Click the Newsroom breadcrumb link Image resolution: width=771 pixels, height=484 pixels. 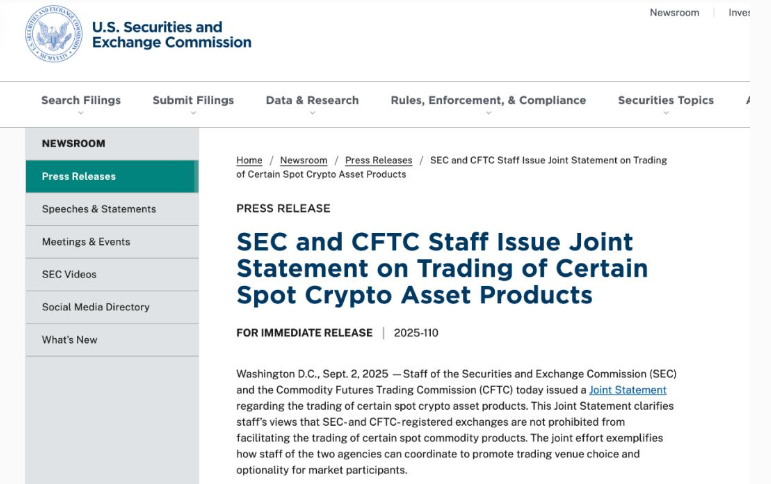pyautogui.click(x=303, y=160)
